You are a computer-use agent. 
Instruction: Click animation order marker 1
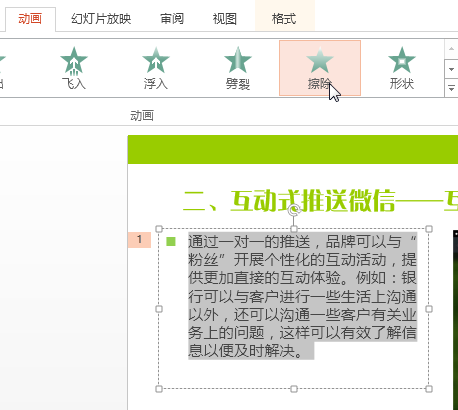[139, 240]
